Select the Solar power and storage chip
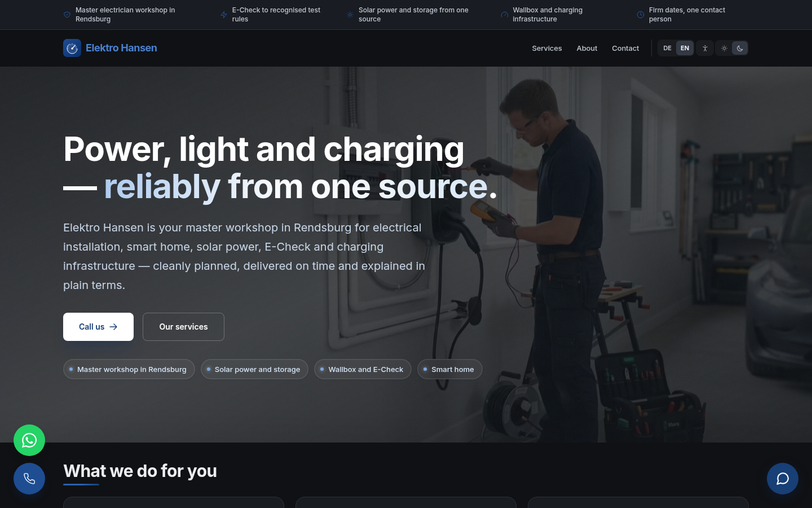Image resolution: width=812 pixels, height=508 pixels. [254, 369]
